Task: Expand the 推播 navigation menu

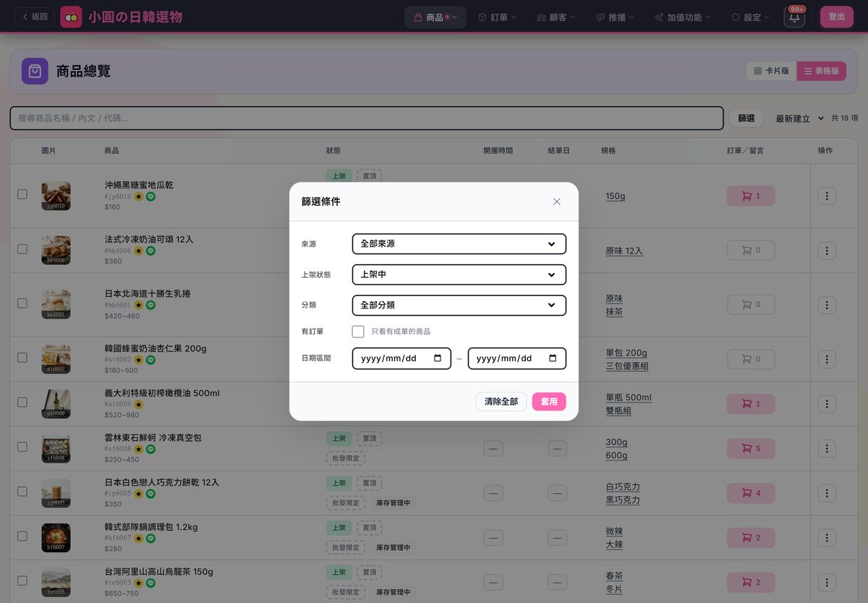Action: pos(615,17)
